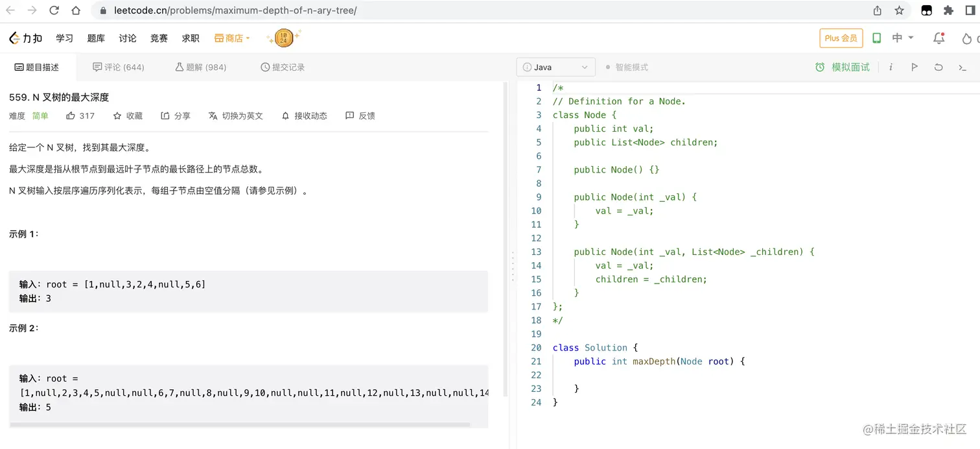980x449 pixels.
Task: Click code line 'class Solution {'
Action: (x=596, y=348)
